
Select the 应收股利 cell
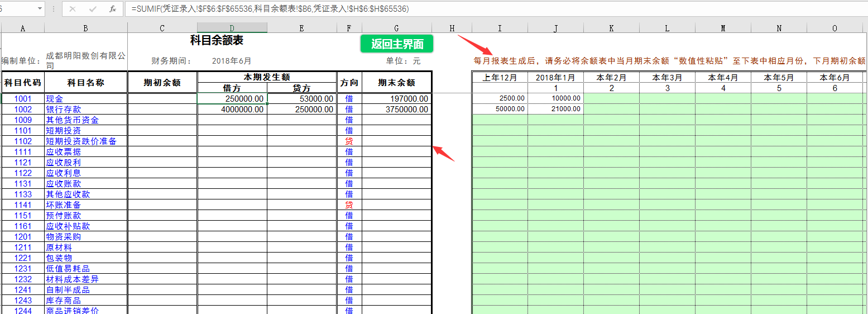click(x=86, y=163)
